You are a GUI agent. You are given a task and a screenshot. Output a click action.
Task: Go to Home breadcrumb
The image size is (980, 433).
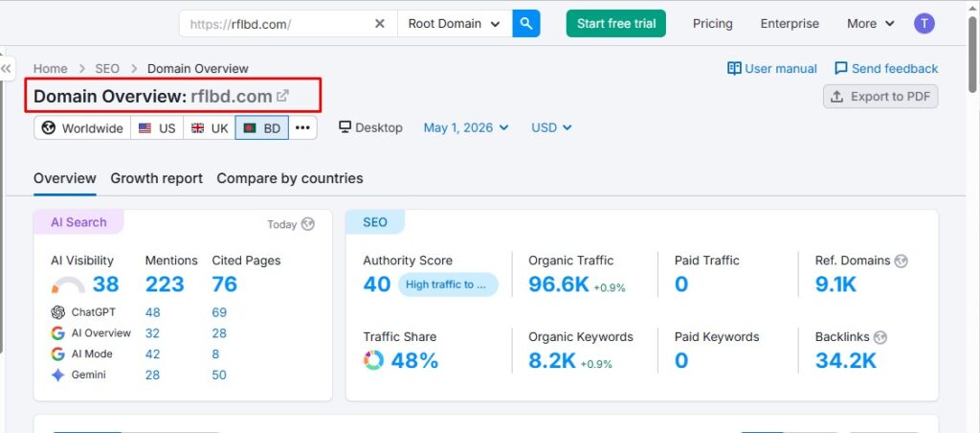51,69
